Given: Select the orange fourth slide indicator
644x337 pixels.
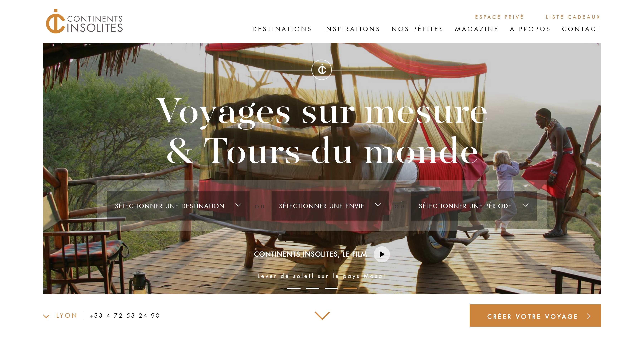Looking at the screenshot, I should coord(350,288).
